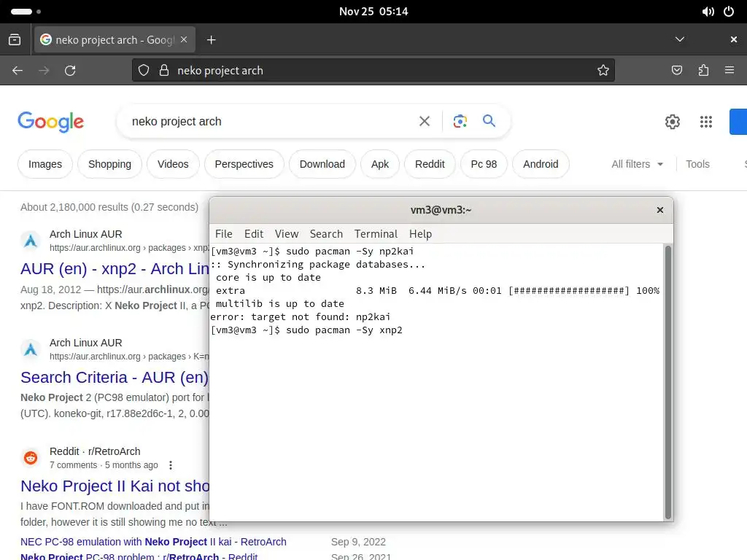
Task: Select the Apk filter chip
Action: pyautogui.click(x=379, y=164)
